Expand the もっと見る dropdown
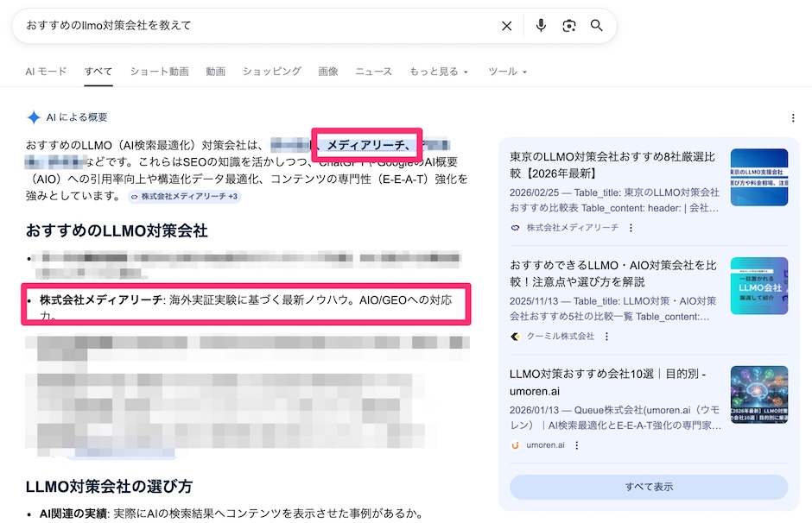812x523 pixels. 439,72
